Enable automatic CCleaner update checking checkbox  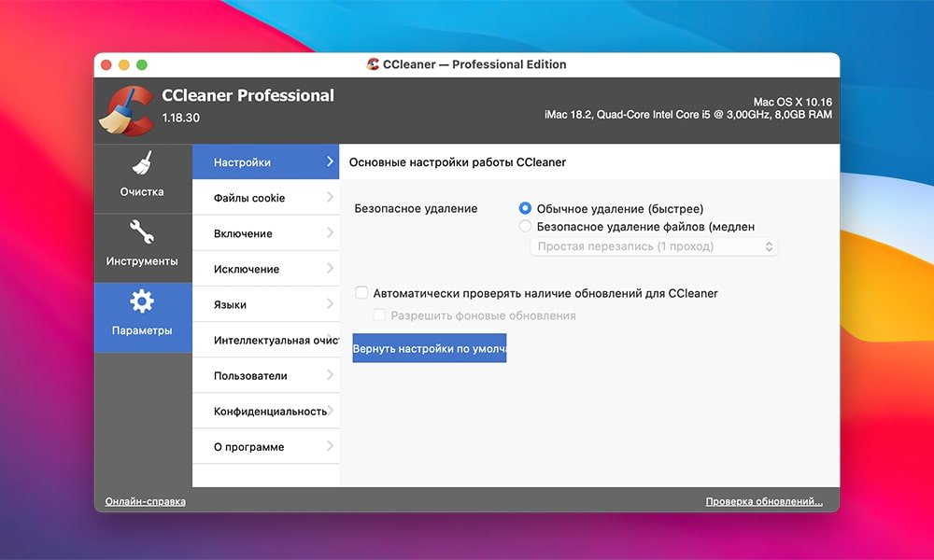pos(361,293)
